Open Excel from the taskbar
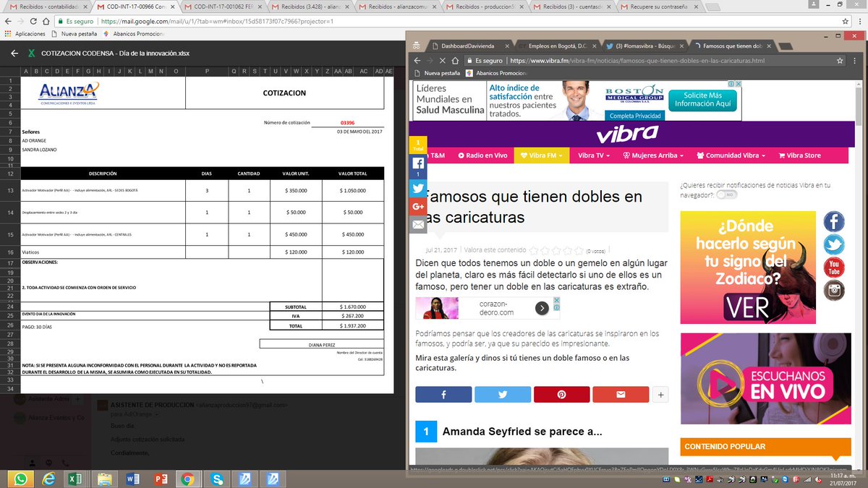The width and height of the screenshot is (868, 488). click(75, 478)
